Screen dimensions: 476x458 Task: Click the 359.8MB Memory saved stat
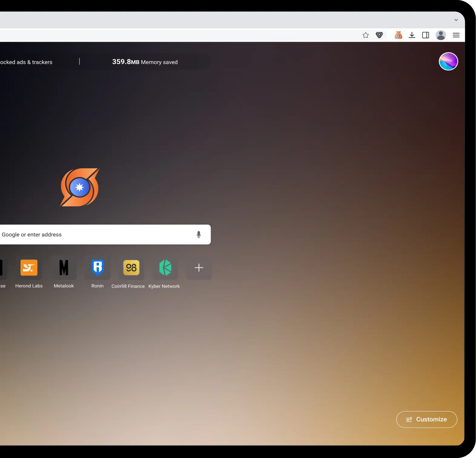click(x=145, y=62)
